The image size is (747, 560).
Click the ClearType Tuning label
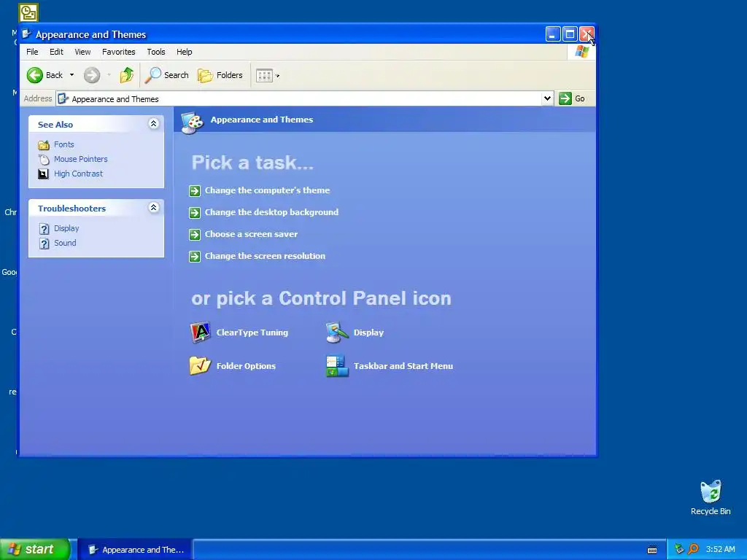point(252,332)
